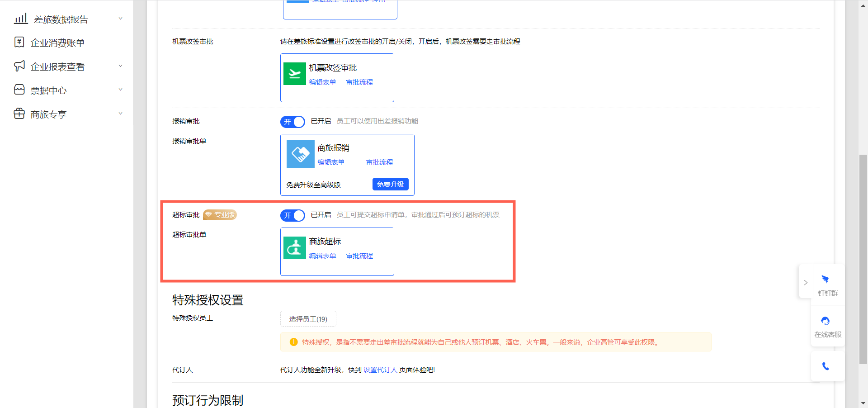This screenshot has width=868, height=408.
Task: Click the 企业消费账单 bill icon
Action: (x=19, y=42)
